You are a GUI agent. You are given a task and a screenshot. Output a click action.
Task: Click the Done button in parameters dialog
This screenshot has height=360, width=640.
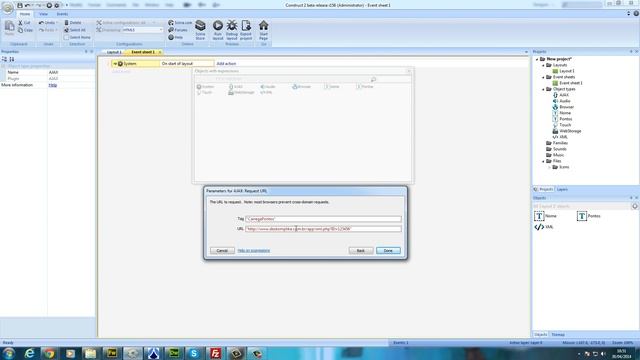[388, 251]
